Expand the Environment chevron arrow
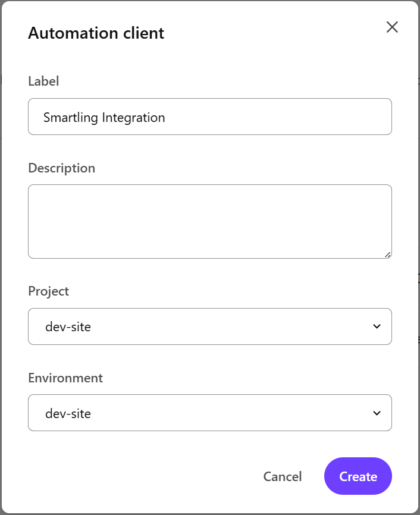 [376, 413]
